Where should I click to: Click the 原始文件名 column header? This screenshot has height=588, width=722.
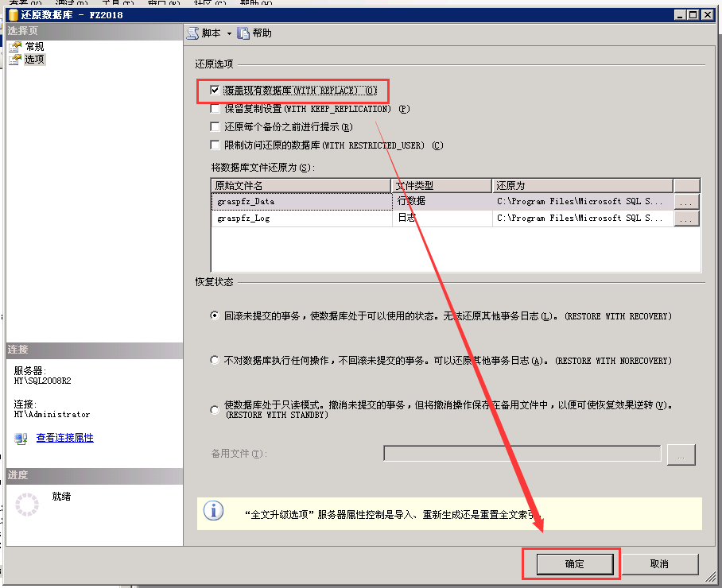[x=301, y=185]
